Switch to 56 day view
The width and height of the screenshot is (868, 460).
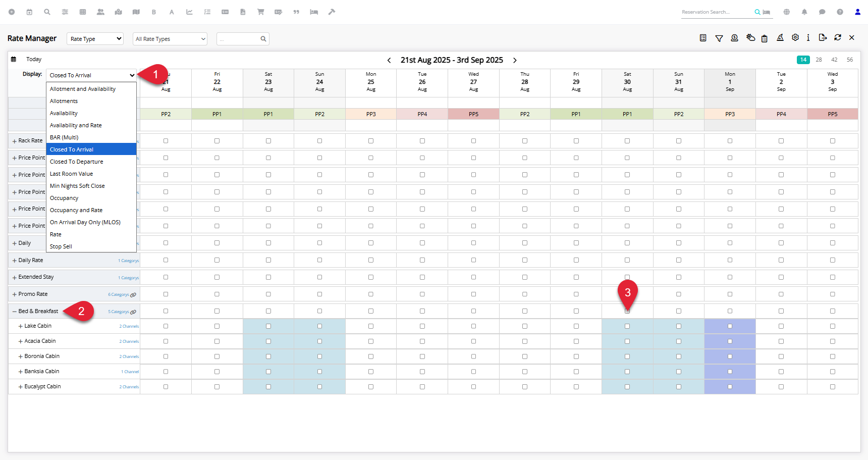[850, 60]
